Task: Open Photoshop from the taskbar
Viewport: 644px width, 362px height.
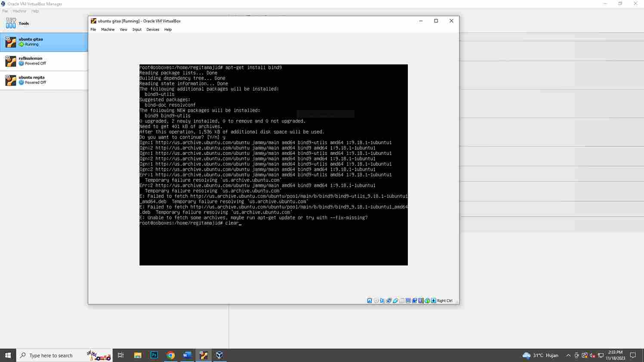Action: click(154, 355)
